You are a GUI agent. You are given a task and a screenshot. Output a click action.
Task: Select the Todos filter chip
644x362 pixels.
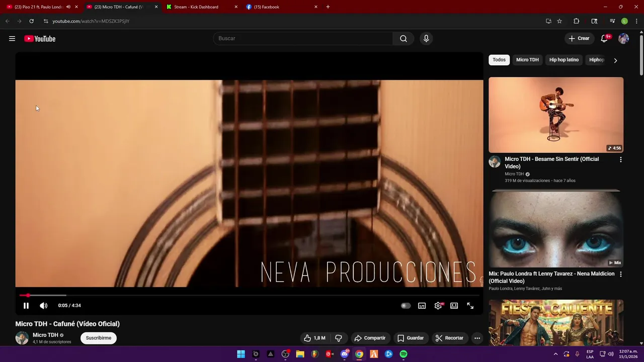click(499, 60)
